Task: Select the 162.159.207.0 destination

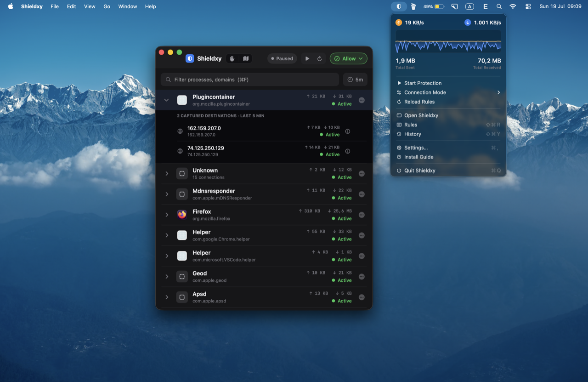Action: pyautogui.click(x=264, y=131)
